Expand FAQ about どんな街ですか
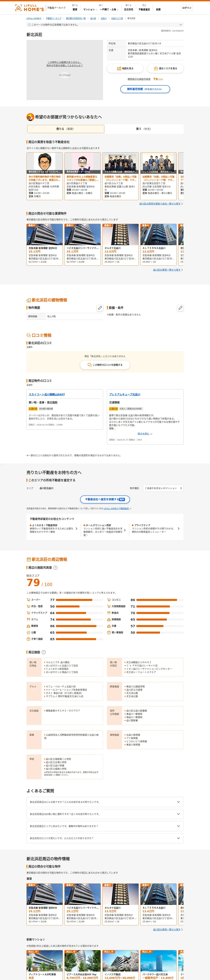The width and height of the screenshot is (210, 980). [105, 802]
